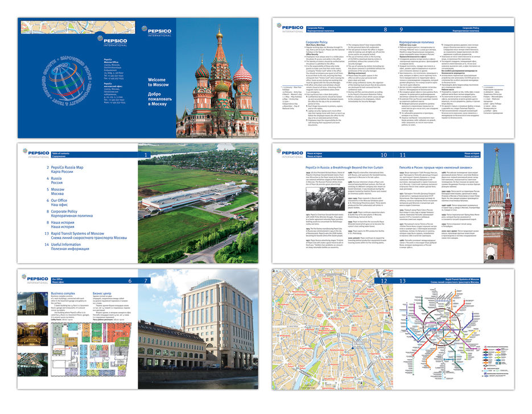Image resolution: width=532 pixels, height=414 pixels.
Task: Open the building exterior thumbnail on Our Office page
Action: click(x=32, y=304)
